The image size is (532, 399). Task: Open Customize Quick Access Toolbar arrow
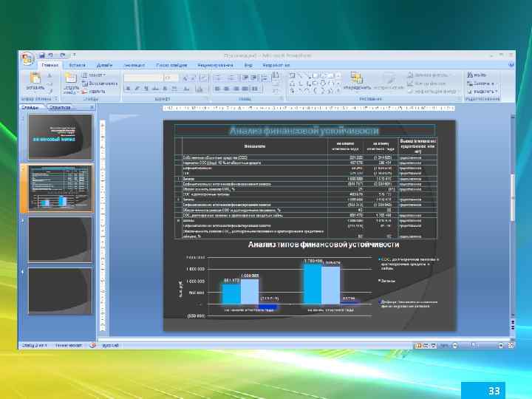point(74,55)
